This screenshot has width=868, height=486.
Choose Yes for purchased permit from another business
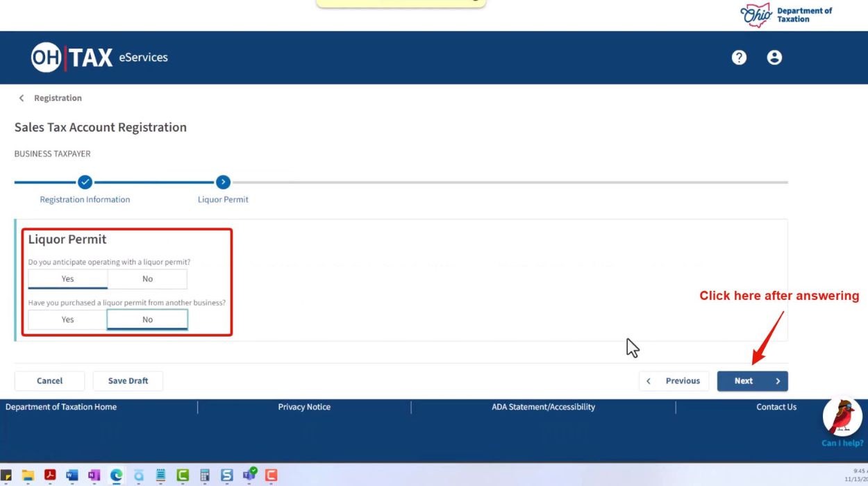coord(67,319)
